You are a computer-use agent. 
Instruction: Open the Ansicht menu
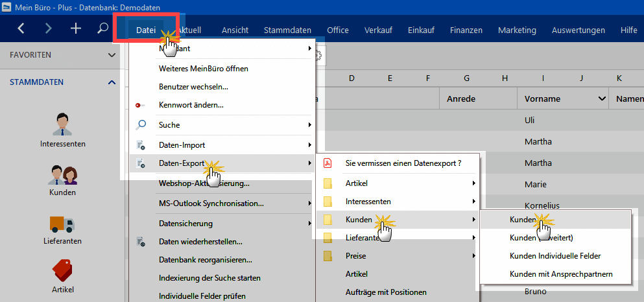(x=235, y=30)
